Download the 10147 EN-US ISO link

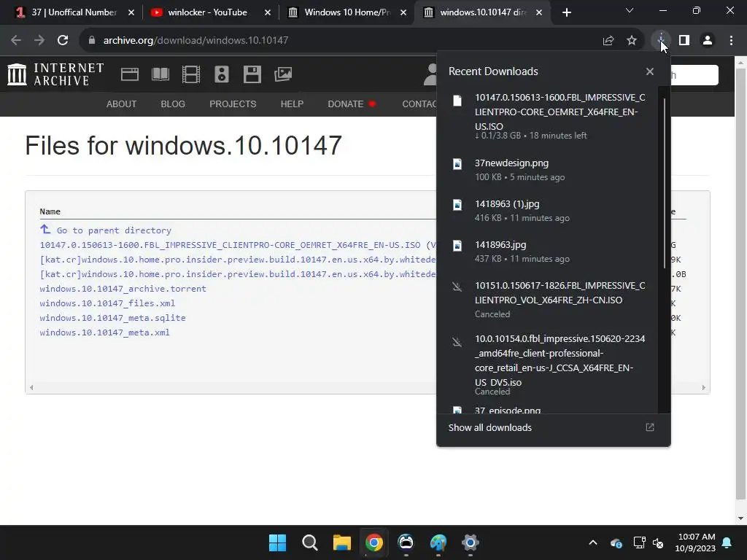click(230, 245)
